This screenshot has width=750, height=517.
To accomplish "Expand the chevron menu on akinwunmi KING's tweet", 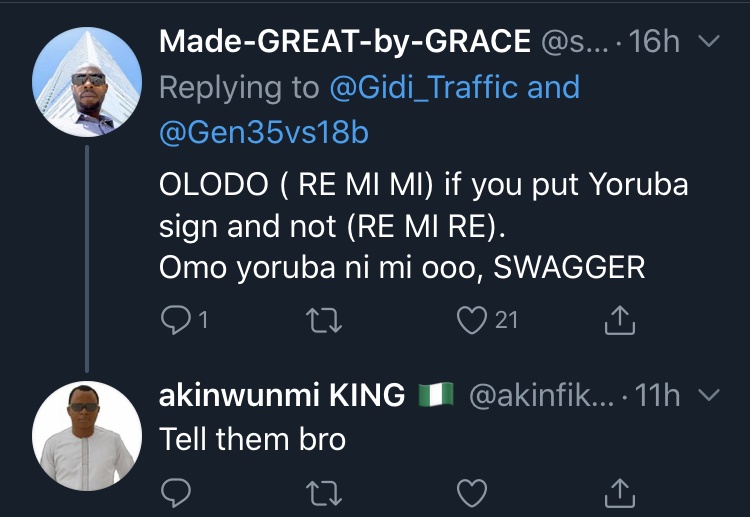I will (709, 397).
